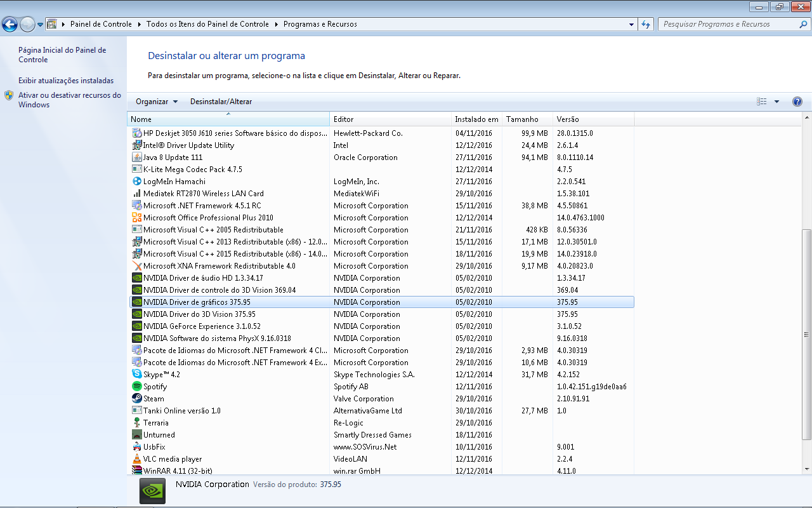Click the Microsoft Office Professional Plus icon
This screenshot has height=508, width=812.
coord(137,218)
